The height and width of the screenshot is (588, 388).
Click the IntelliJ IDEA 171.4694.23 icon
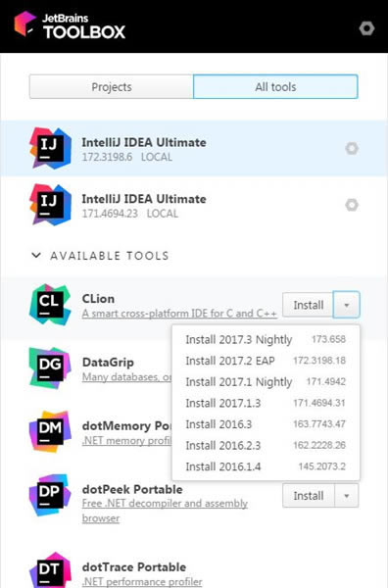[50, 205]
